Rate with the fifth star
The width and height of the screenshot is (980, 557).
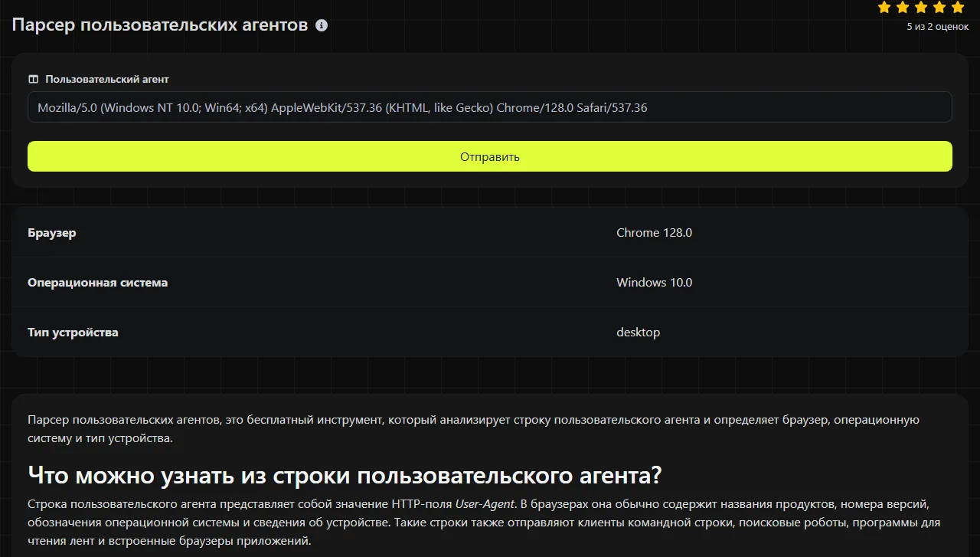click(958, 8)
